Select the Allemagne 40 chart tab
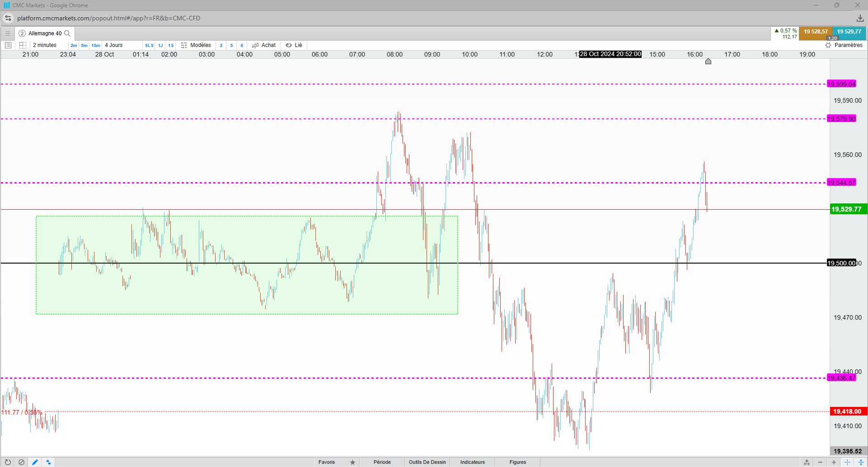Screen dimensions: 868x467 click(x=45, y=33)
